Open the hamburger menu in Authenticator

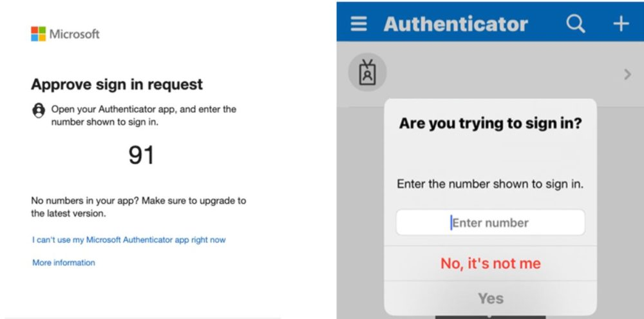click(359, 24)
